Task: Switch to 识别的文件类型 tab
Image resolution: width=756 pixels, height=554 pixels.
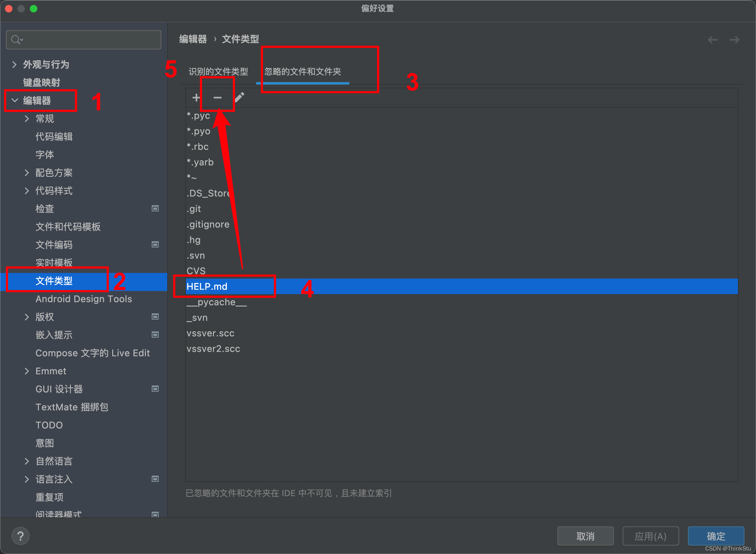Action: coord(218,72)
